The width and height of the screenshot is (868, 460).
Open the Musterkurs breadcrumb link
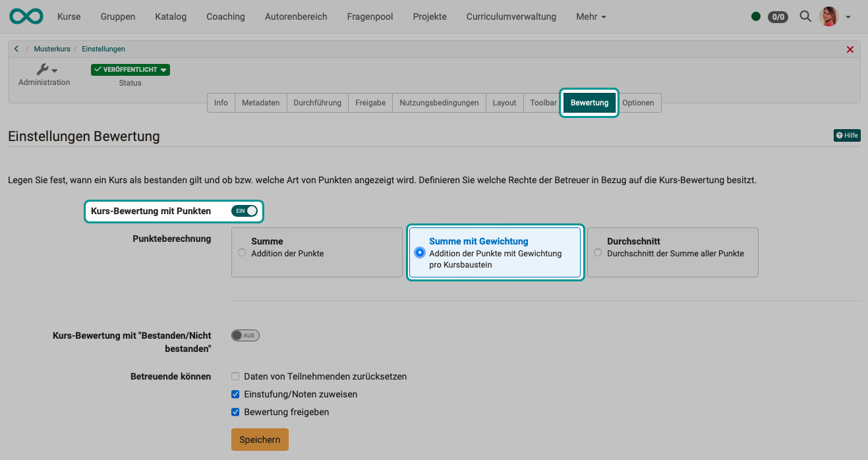tap(52, 48)
